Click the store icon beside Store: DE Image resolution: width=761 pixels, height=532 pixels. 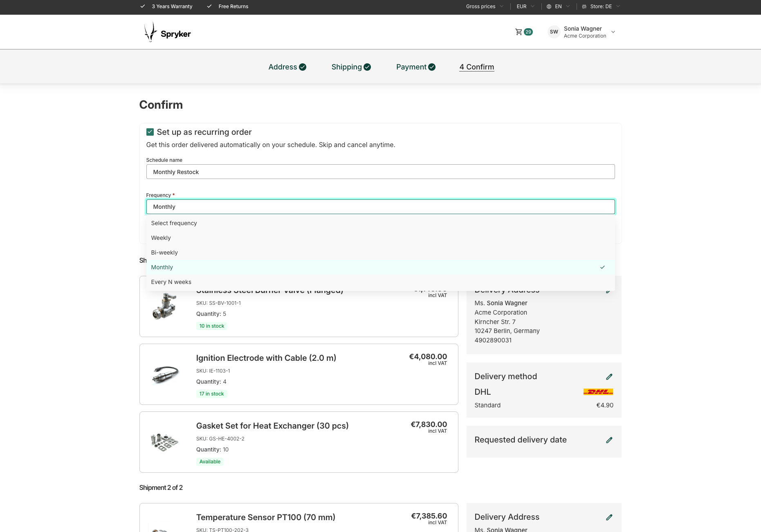584,7
